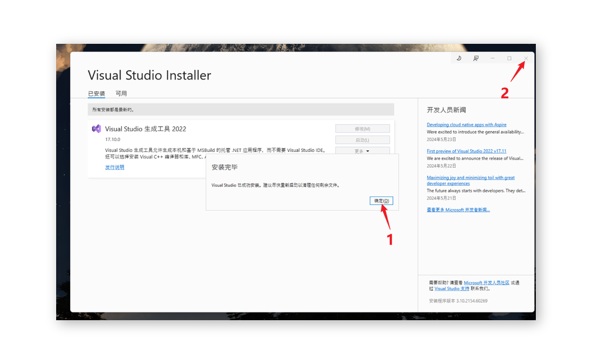Maximize the Visual Studio Installer window

tap(509, 58)
